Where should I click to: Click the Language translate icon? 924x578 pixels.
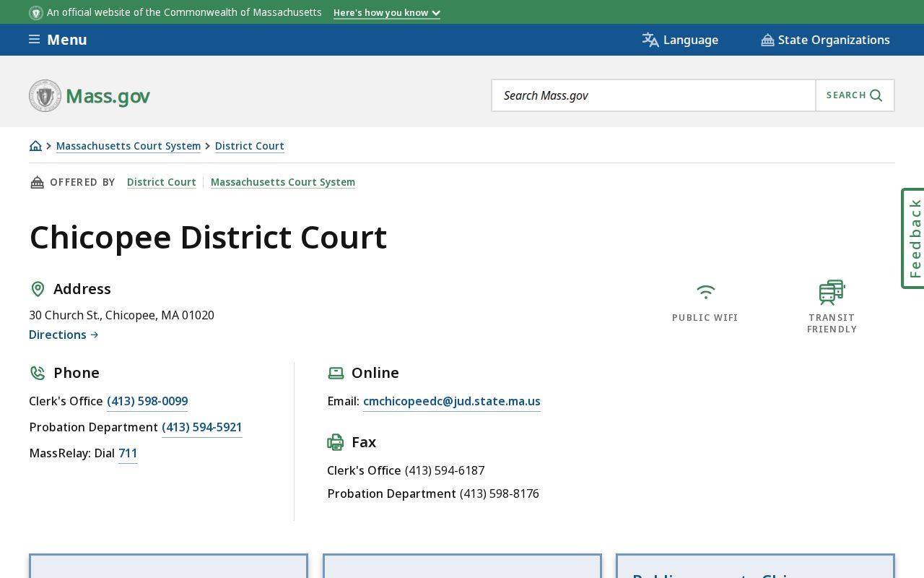pos(650,40)
